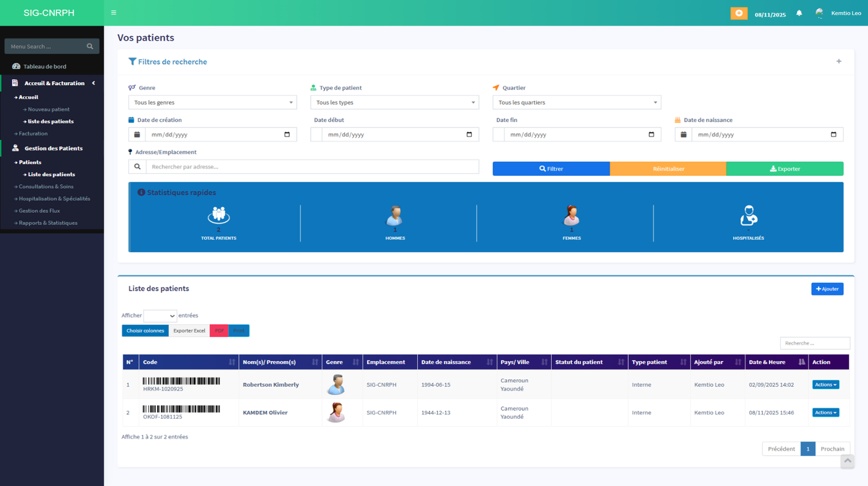868x486 pixels.
Task: Click the Menu Search magnifier icon
Action: pos(90,47)
